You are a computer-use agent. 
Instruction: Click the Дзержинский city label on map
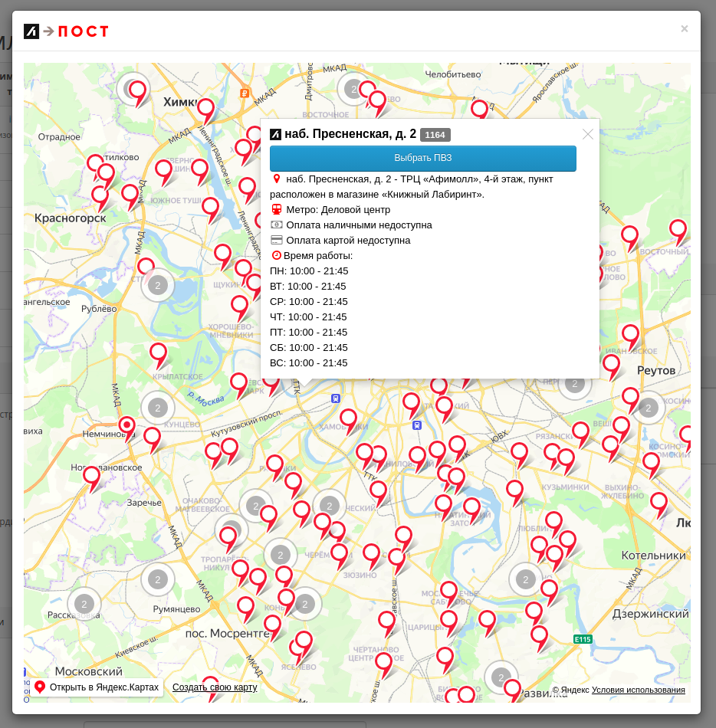651,614
